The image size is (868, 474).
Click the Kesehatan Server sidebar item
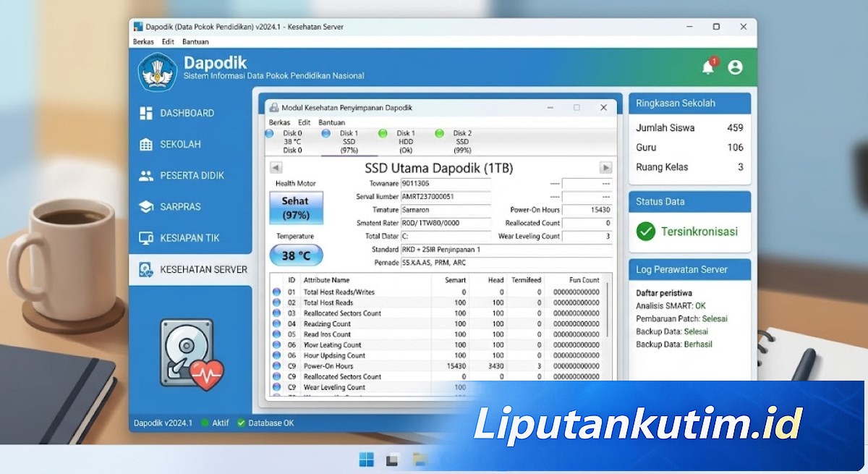click(x=203, y=269)
